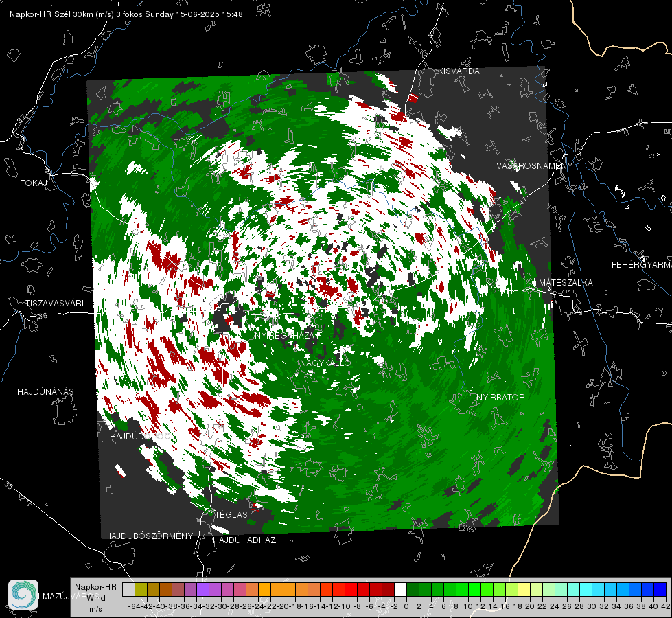Pick the grey no-data swatch left of -64
Screen dimensions: 672x618
click(128, 589)
